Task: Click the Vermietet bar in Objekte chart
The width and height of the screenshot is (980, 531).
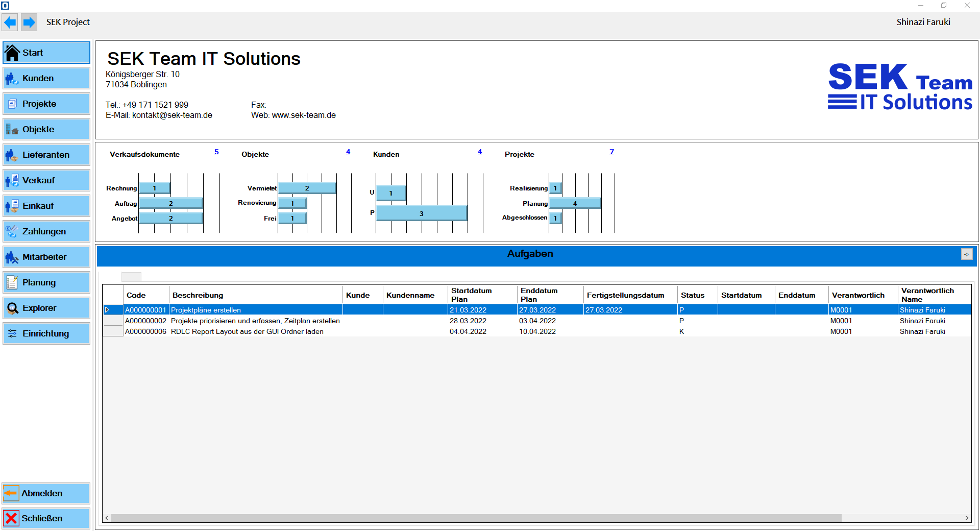Action: tap(307, 188)
